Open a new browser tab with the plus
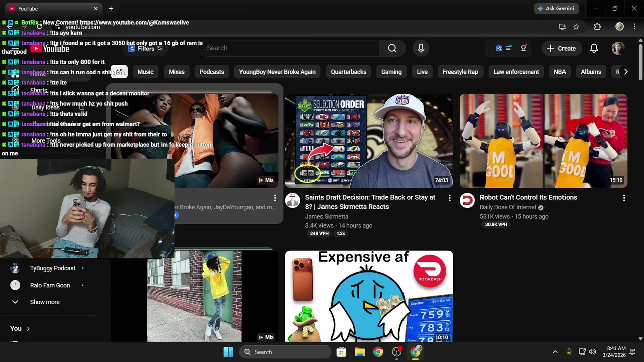644x362 pixels. coord(111,9)
